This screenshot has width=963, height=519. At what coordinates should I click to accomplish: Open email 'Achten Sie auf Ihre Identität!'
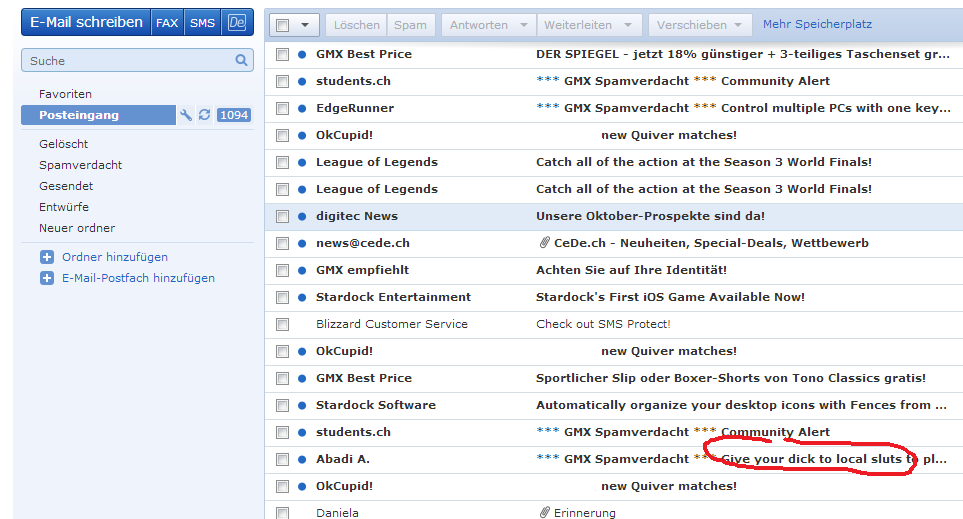coord(631,270)
